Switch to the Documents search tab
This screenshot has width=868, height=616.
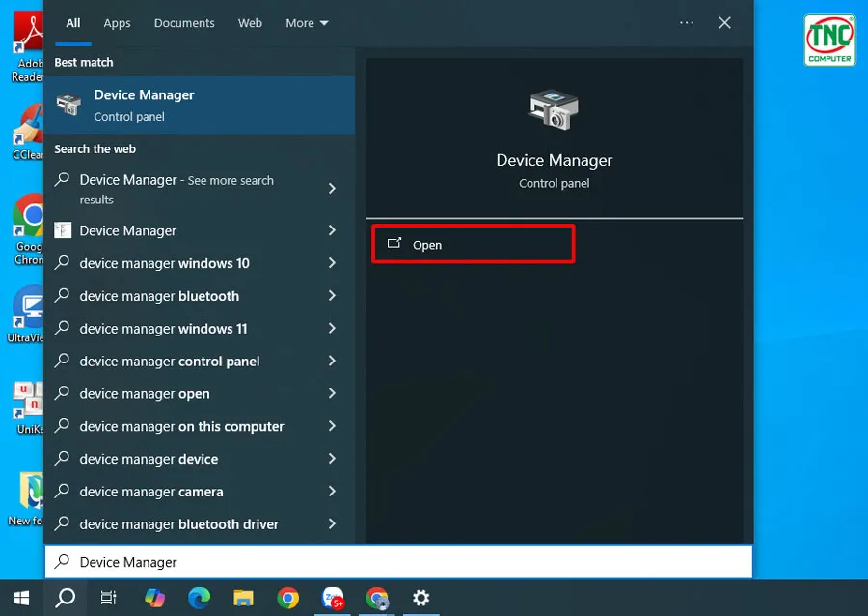click(x=184, y=23)
